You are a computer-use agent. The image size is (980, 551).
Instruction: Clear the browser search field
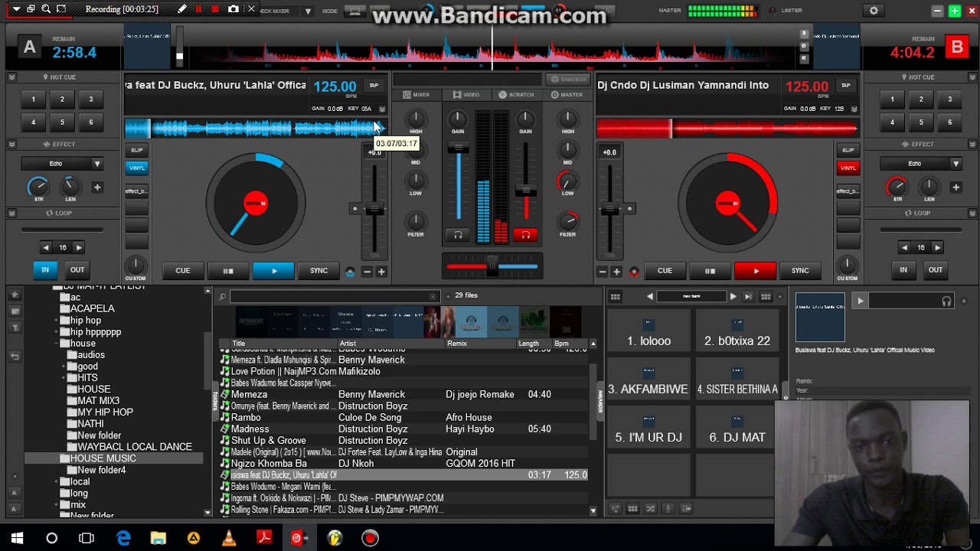click(433, 296)
